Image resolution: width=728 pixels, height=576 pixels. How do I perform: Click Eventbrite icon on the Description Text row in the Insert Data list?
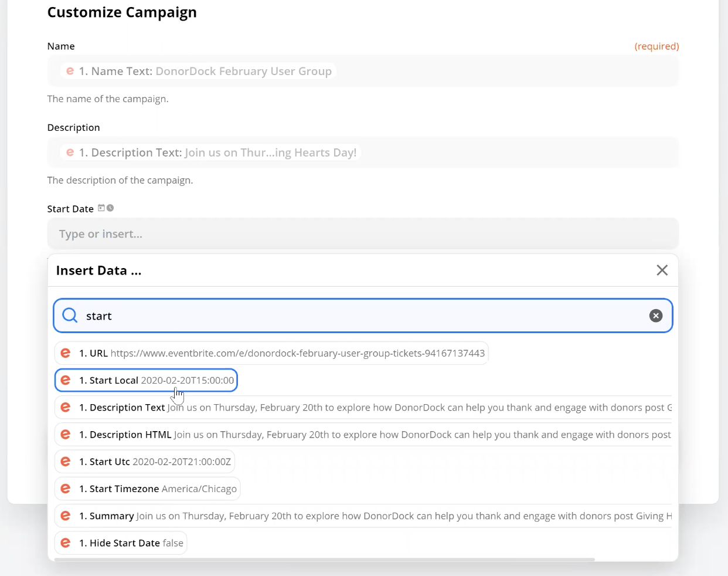click(x=66, y=407)
